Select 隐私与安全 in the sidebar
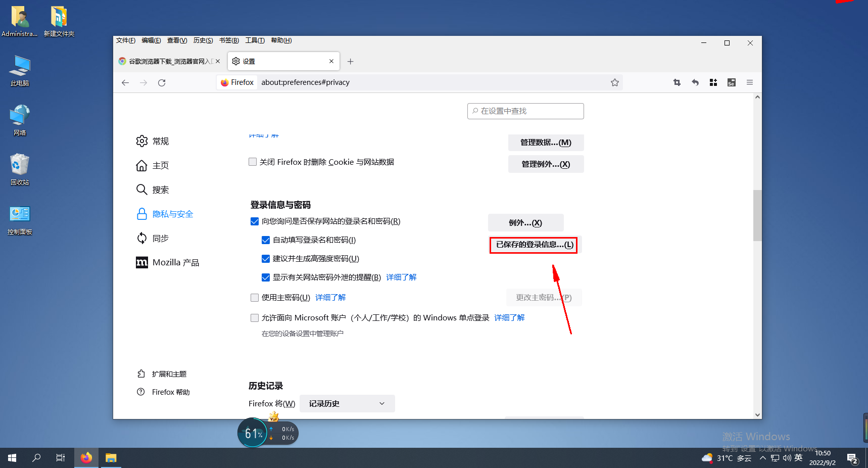 point(165,214)
